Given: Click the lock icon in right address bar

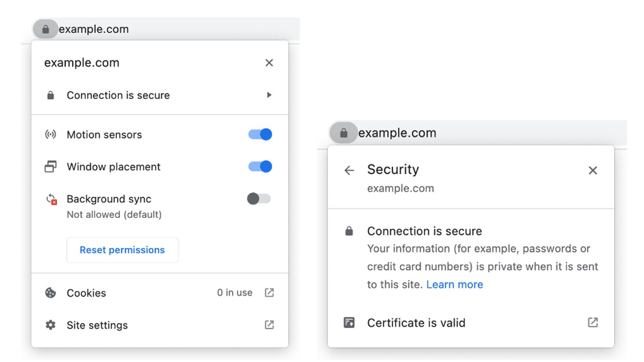Looking at the screenshot, I should tap(343, 133).
